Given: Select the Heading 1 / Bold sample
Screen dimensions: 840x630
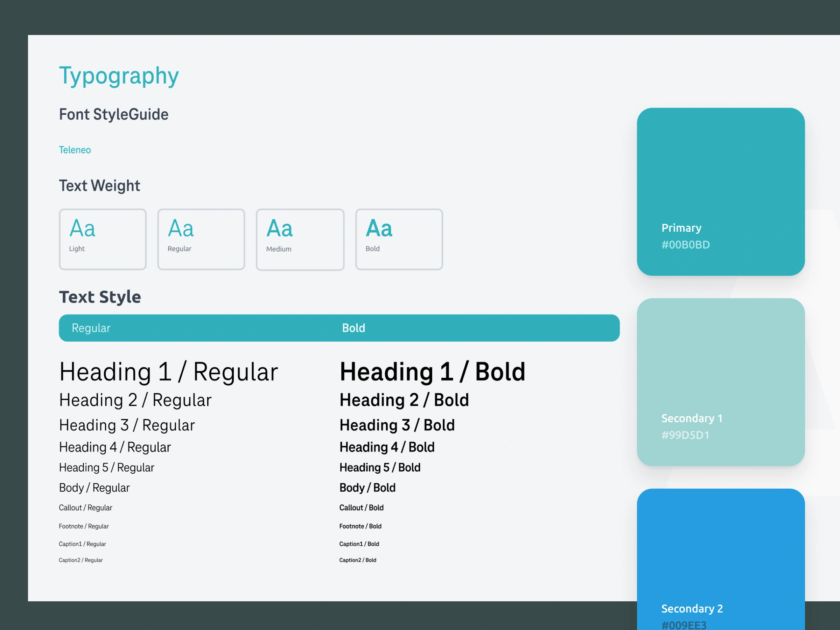Looking at the screenshot, I should (432, 372).
